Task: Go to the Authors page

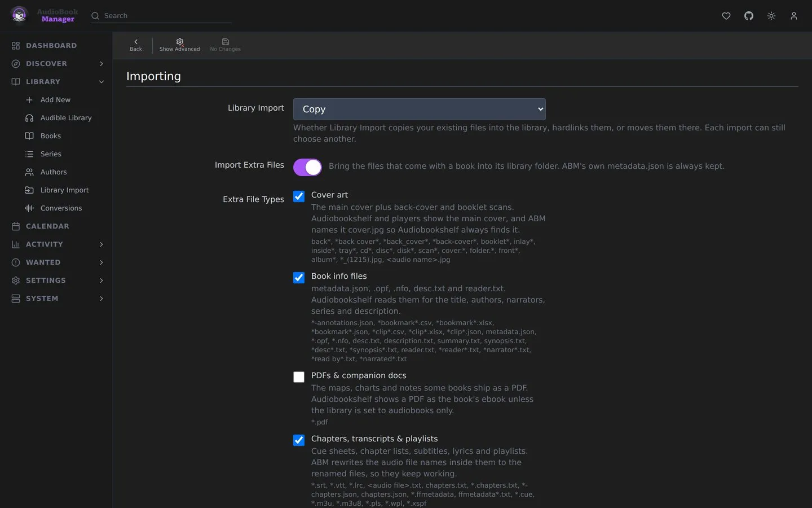Action: tap(54, 172)
